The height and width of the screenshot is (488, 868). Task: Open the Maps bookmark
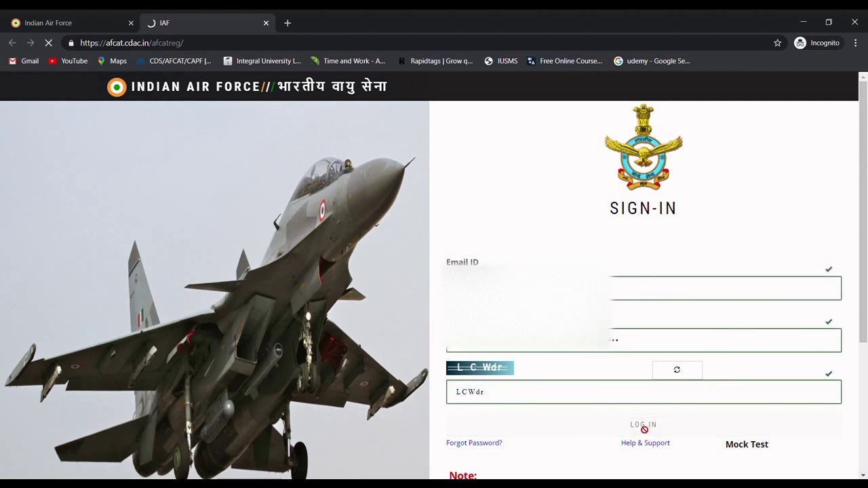pos(112,61)
